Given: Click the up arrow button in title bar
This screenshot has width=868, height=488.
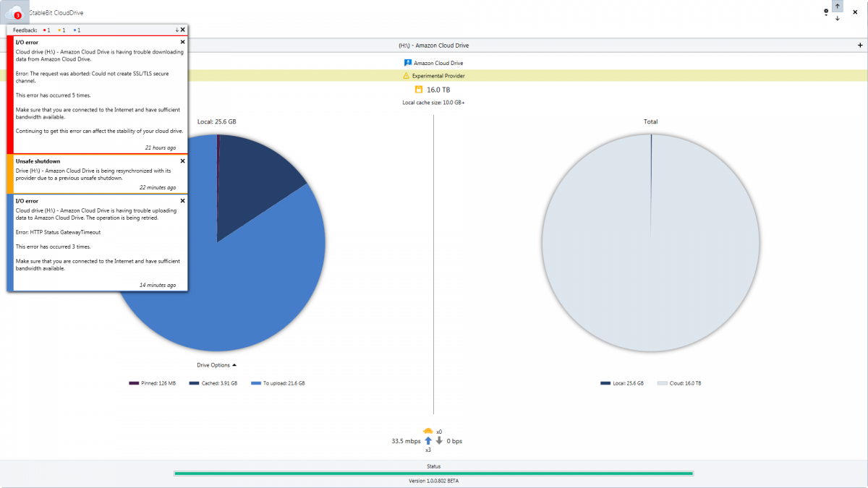Looking at the screenshot, I should [837, 6].
